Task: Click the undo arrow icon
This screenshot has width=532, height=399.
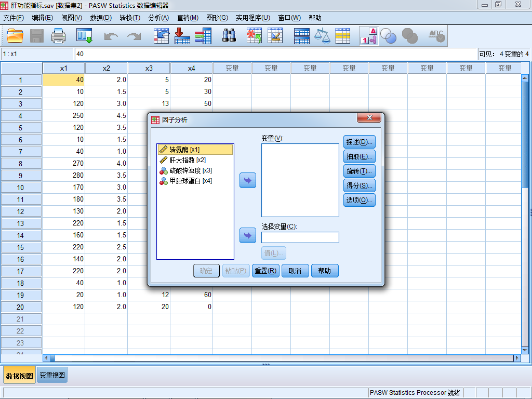Action: 111,36
